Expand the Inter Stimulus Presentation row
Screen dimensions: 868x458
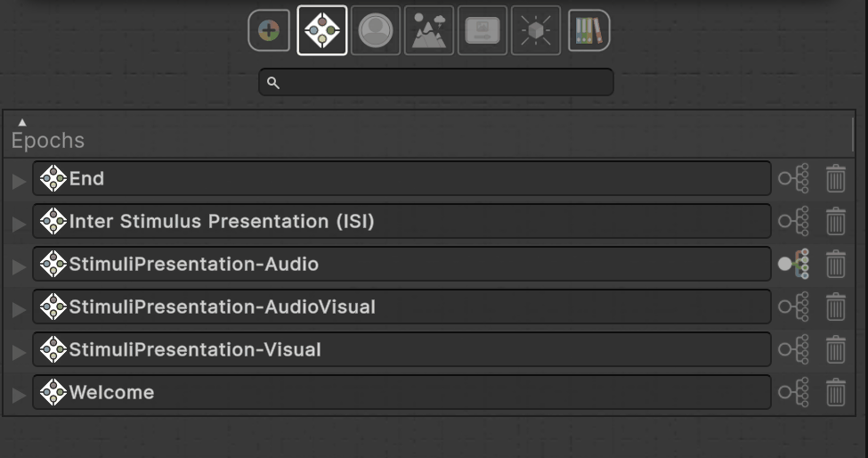click(x=20, y=224)
